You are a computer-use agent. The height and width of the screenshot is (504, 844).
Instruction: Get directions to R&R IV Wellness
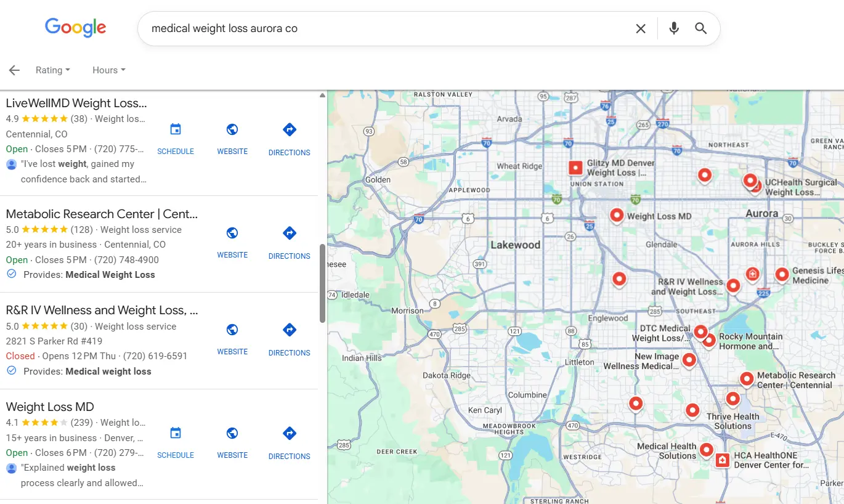(x=290, y=339)
